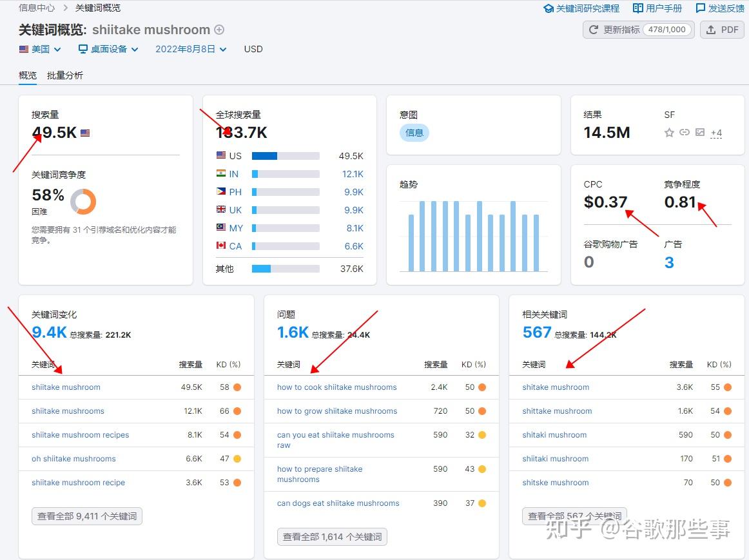The image size is (749, 560).
Task: Export the report with PDF button
Action: [x=722, y=30]
